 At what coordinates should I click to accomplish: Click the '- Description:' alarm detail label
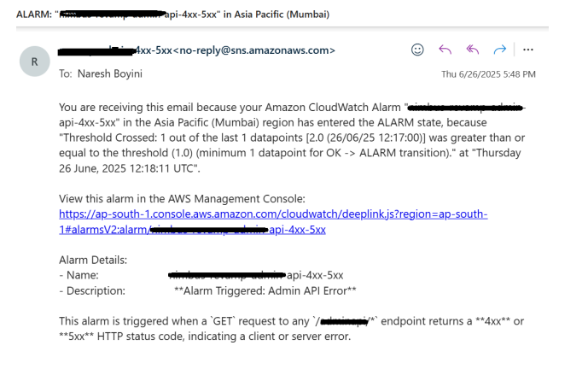pos(92,290)
